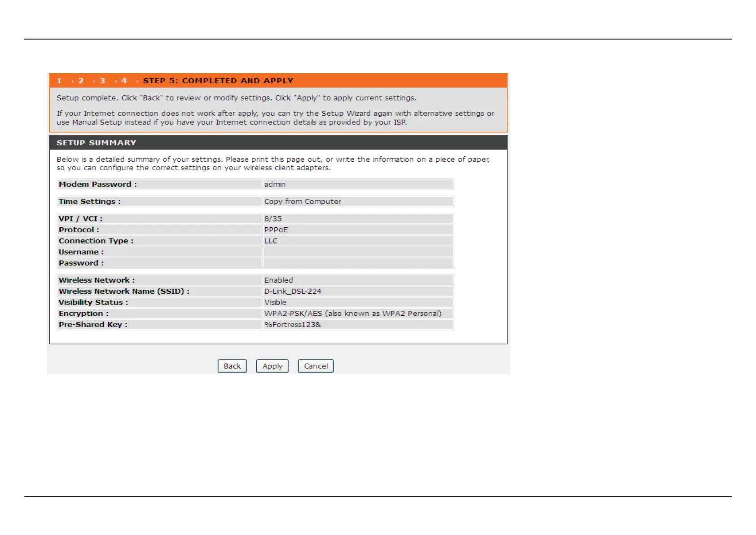
Task: Click the 'Protocol :' label
Action: click(x=79, y=230)
